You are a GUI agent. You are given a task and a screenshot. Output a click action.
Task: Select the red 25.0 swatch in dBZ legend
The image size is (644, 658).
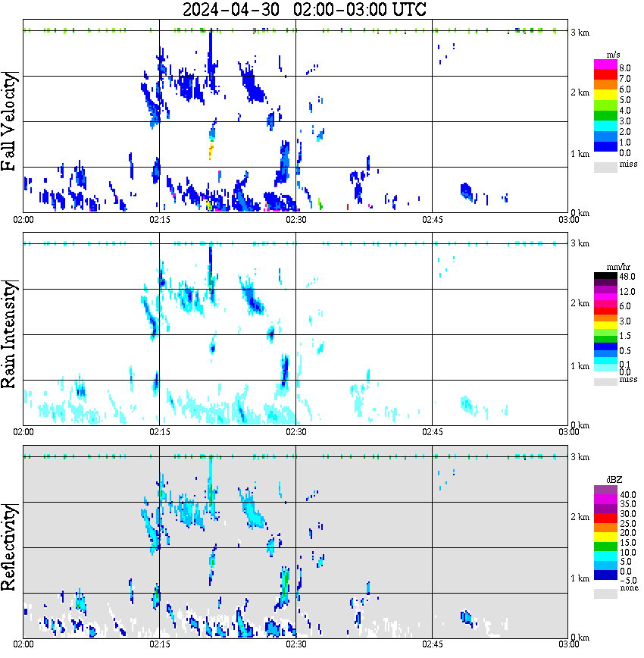pos(605,519)
